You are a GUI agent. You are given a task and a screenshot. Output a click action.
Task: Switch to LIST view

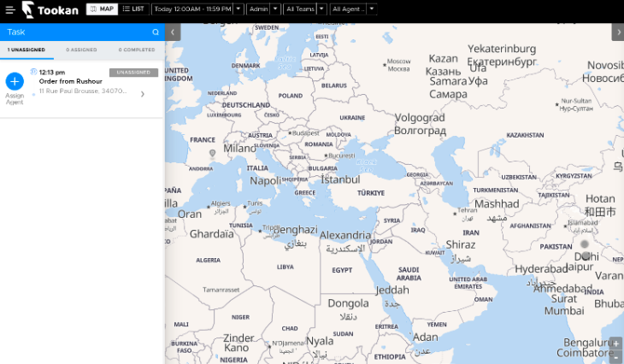(133, 9)
